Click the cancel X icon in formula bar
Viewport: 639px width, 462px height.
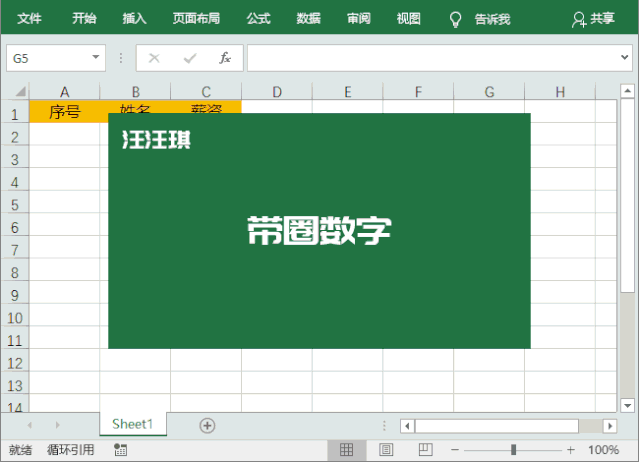[154, 58]
